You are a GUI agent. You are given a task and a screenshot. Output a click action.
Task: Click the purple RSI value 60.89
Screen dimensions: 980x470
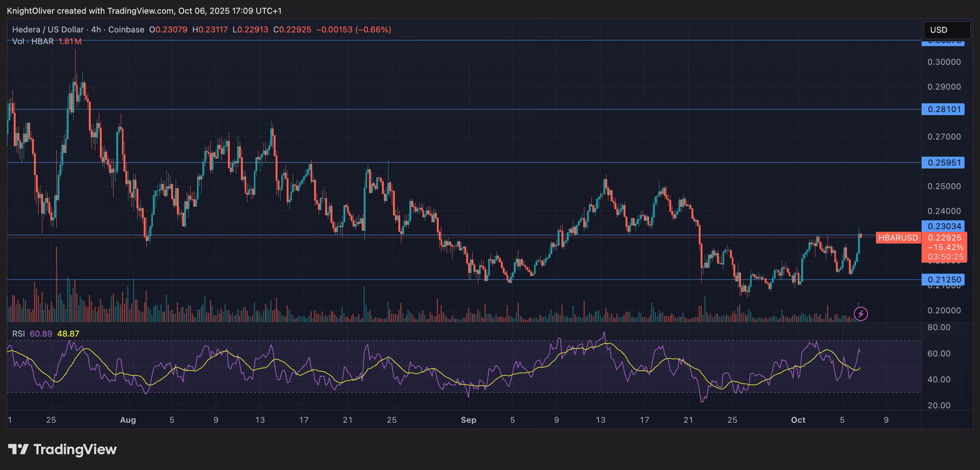pos(41,334)
